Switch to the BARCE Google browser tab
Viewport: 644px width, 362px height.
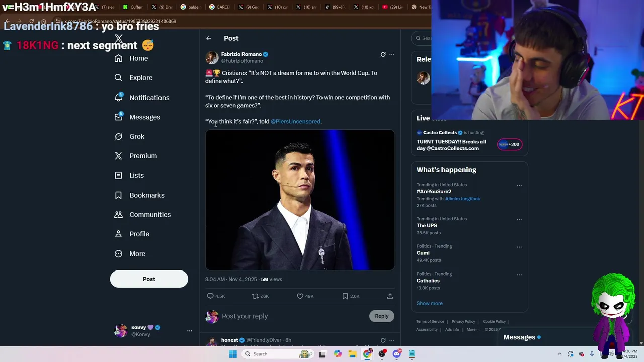pos(220,7)
